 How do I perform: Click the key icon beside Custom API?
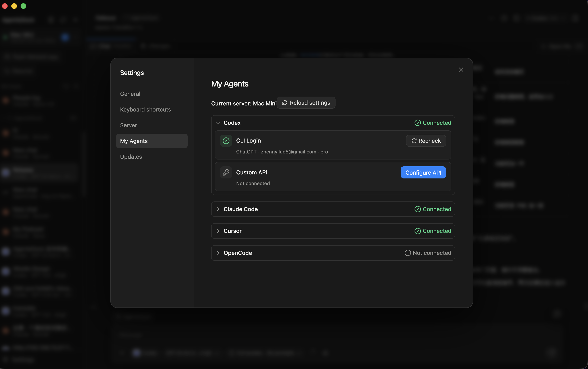point(226,173)
